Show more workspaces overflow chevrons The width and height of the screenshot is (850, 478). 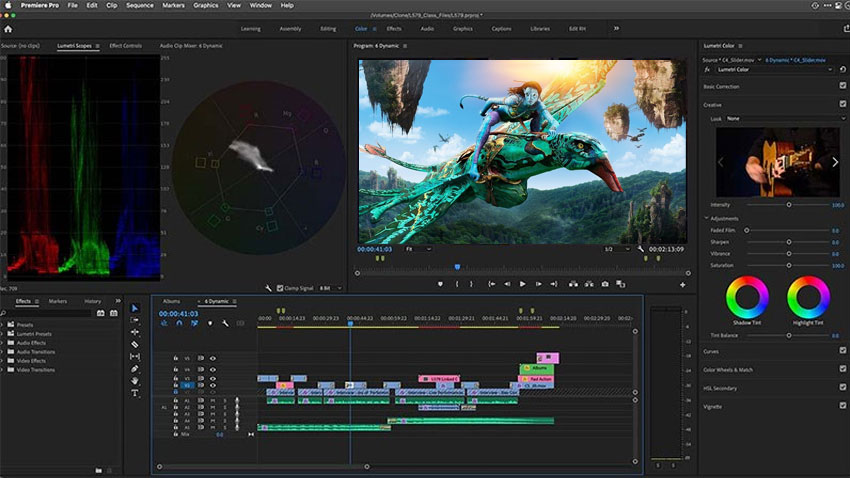click(616, 29)
